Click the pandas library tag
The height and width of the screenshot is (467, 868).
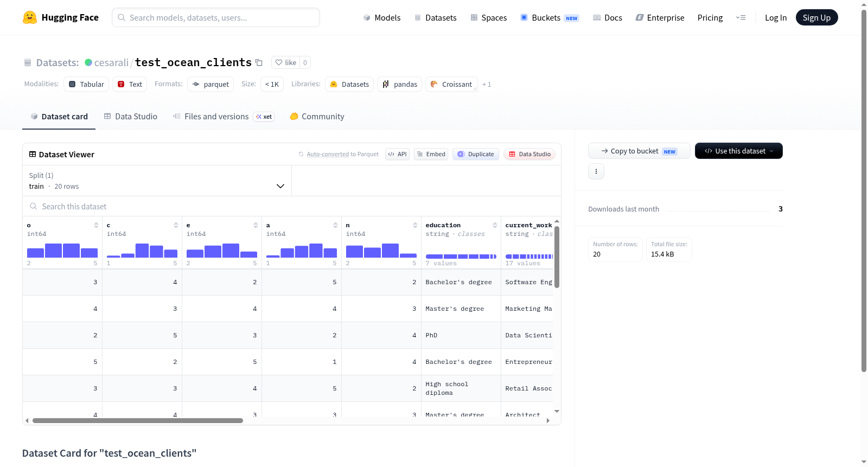click(400, 84)
